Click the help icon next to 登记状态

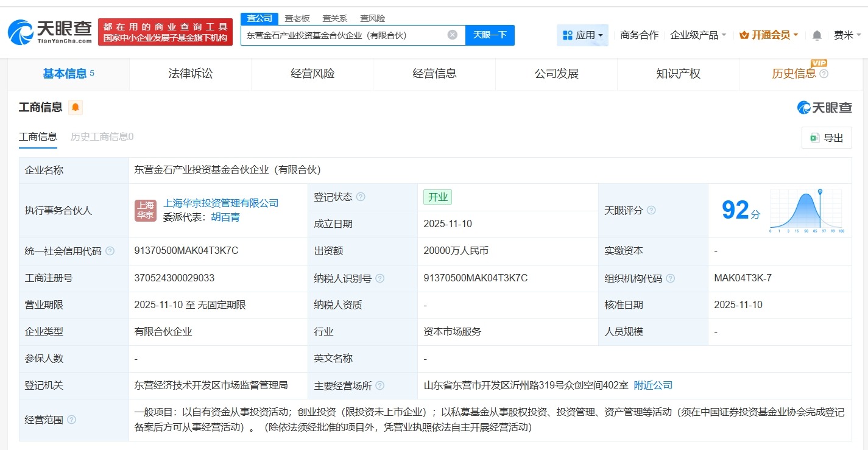pyautogui.click(x=362, y=197)
